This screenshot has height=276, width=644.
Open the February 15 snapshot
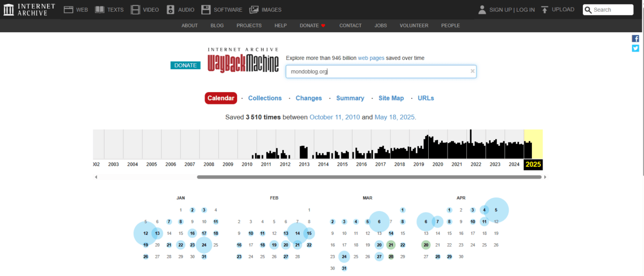click(x=309, y=233)
